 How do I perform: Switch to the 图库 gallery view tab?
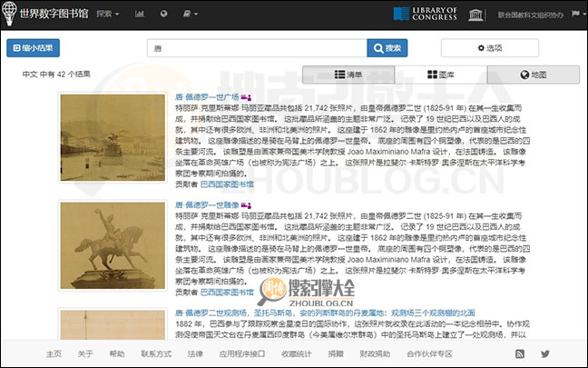[x=441, y=75]
